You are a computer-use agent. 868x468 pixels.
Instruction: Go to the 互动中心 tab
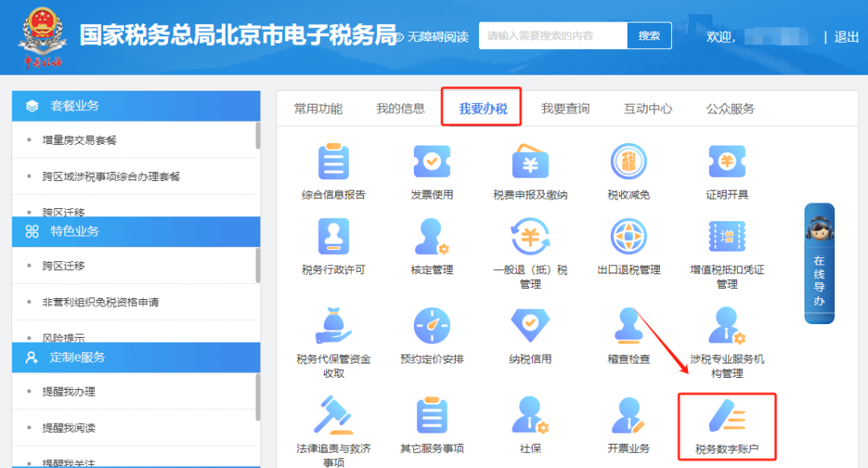(648, 109)
